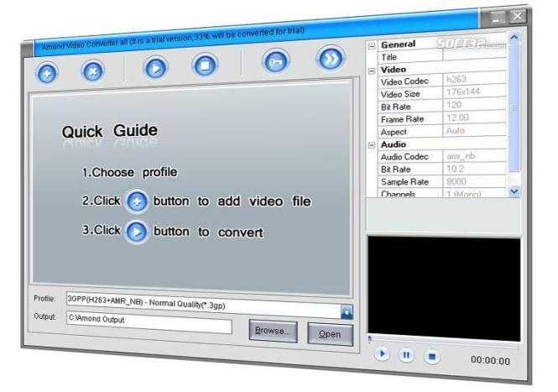Select the Video Codec property row
The width and height of the screenshot is (558, 392).
(441, 81)
